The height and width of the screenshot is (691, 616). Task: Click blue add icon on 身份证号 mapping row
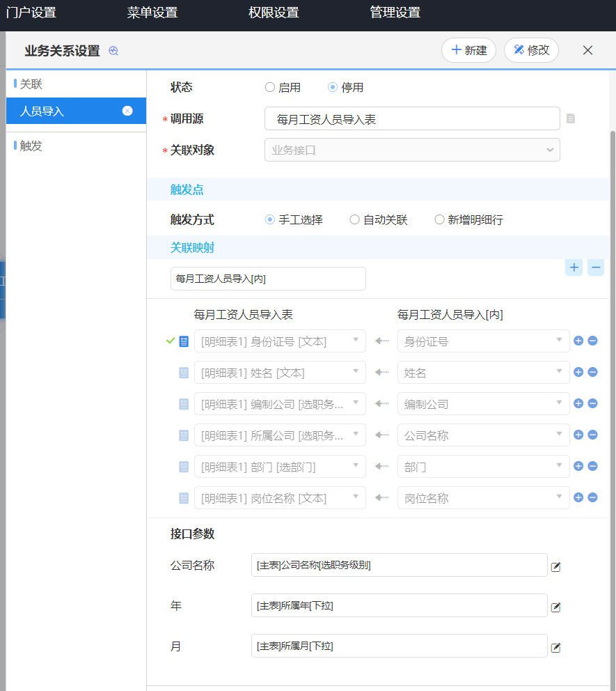(578, 341)
